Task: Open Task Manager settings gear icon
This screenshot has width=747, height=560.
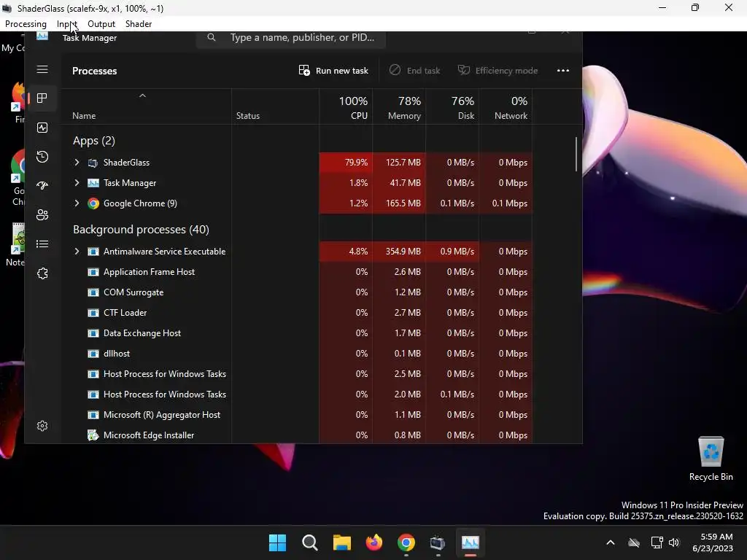Action: tap(42, 426)
